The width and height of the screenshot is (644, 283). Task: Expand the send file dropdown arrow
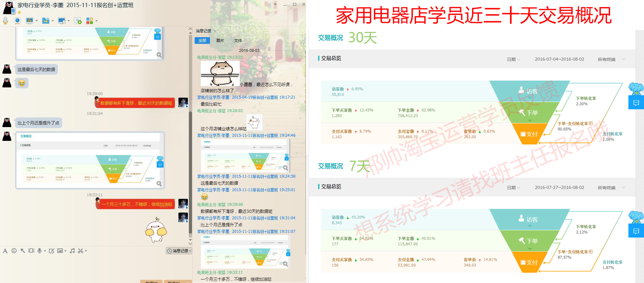[x=53, y=21]
